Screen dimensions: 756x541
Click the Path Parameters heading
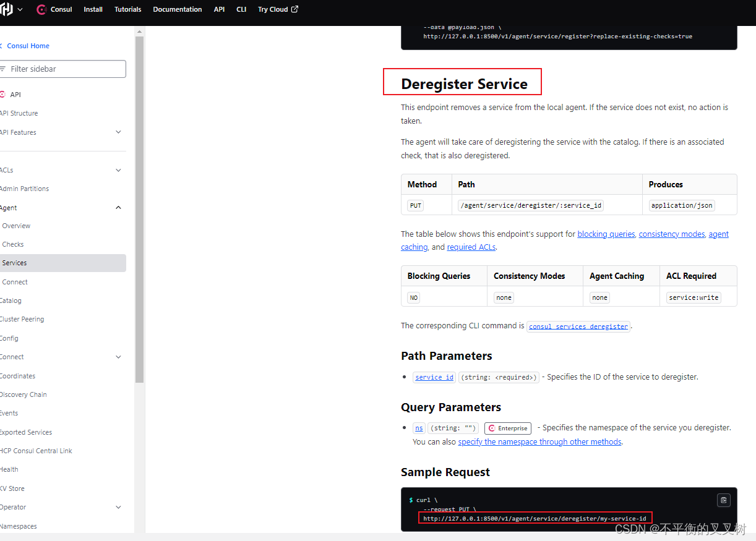pyautogui.click(x=447, y=356)
